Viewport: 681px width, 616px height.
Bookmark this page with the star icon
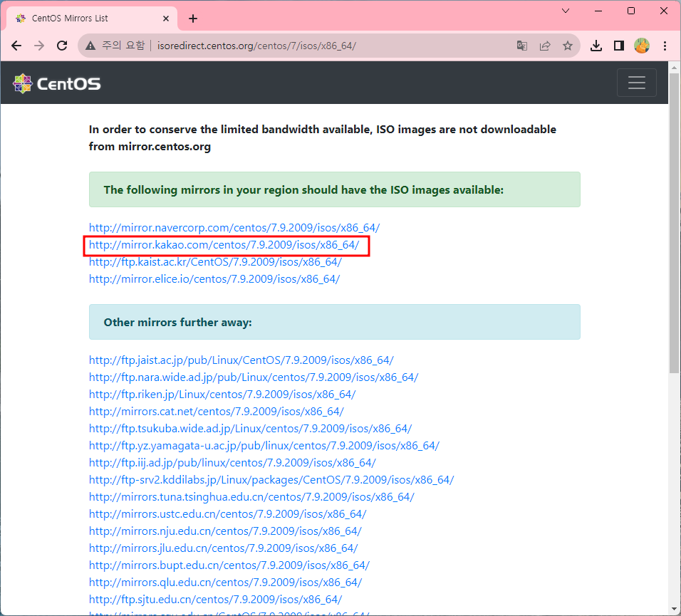[568, 46]
